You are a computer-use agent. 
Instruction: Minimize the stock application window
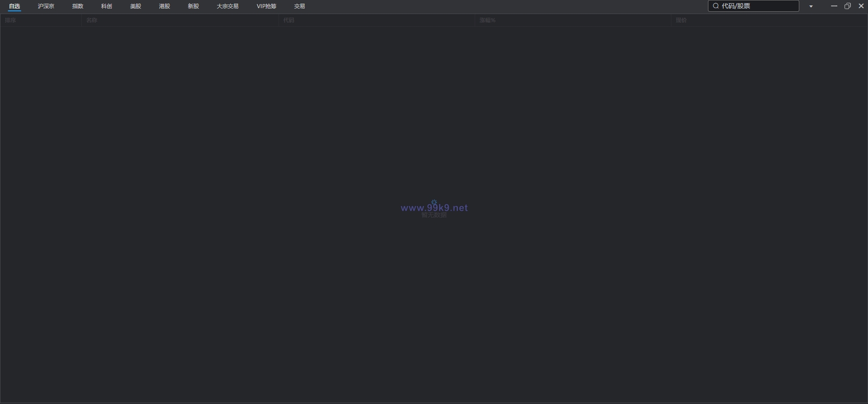(x=834, y=6)
